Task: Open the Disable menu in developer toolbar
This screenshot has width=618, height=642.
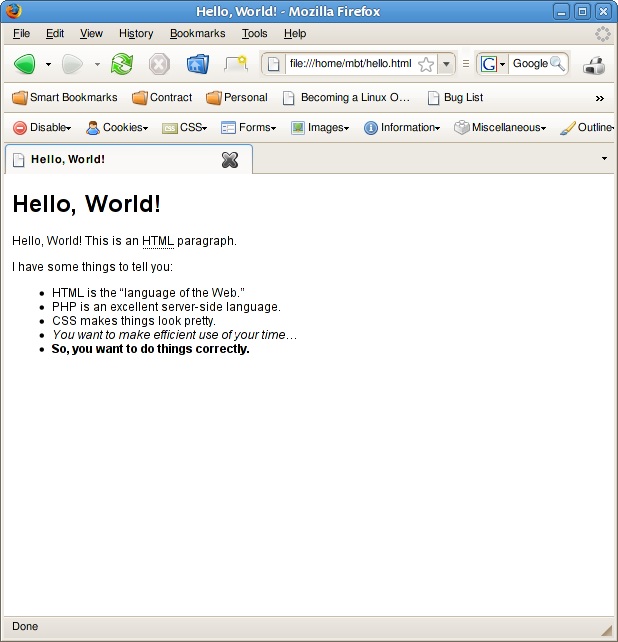Action: [42, 128]
